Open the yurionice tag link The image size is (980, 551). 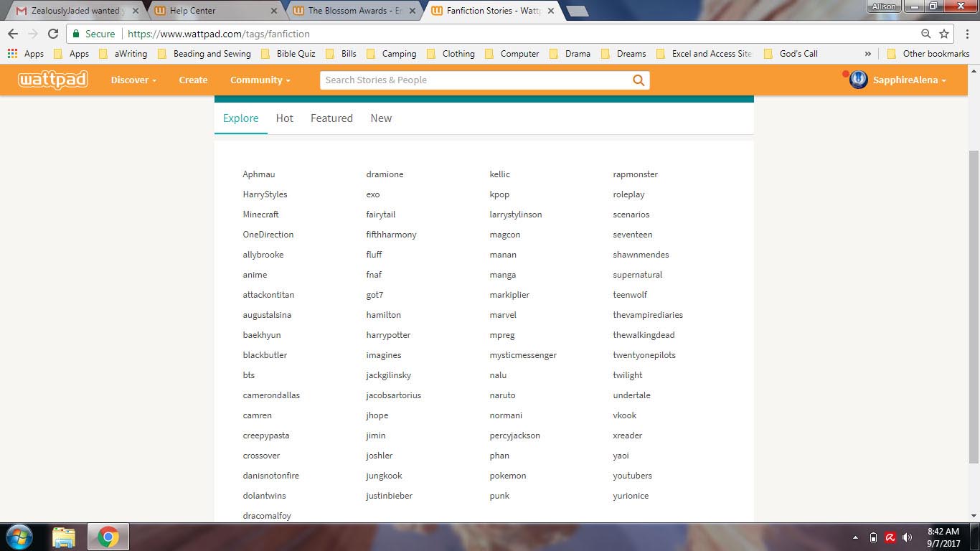pyautogui.click(x=631, y=496)
